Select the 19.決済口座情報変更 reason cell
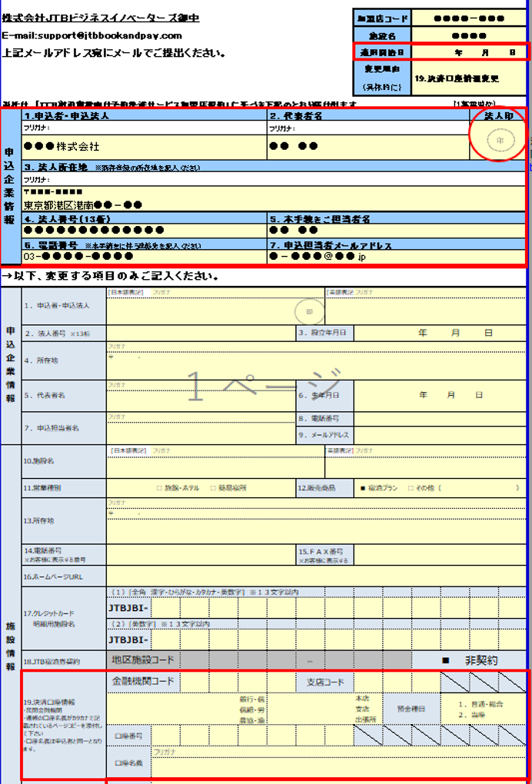 (468, 78)
